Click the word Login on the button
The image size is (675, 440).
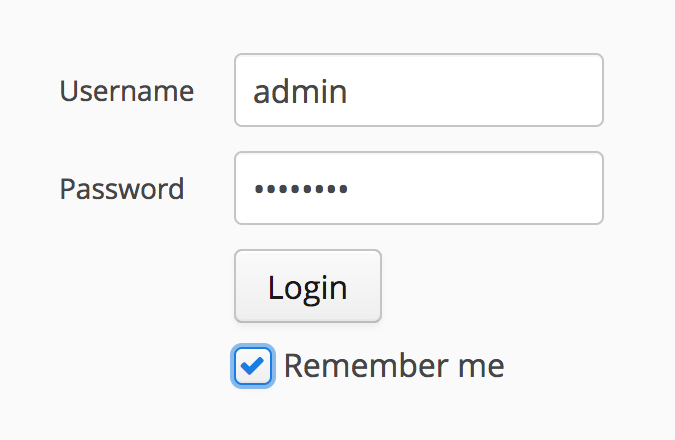pos(307,288)
